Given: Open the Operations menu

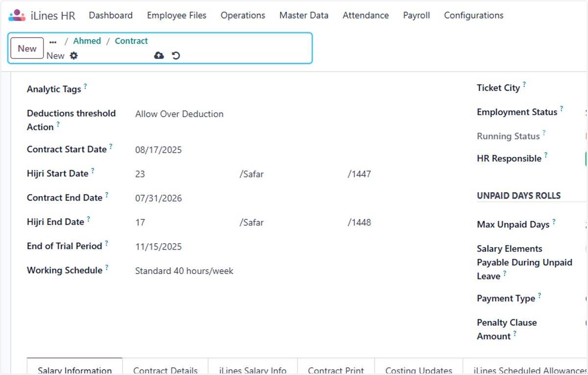Looking at the screenshot, I should [243, 15].
